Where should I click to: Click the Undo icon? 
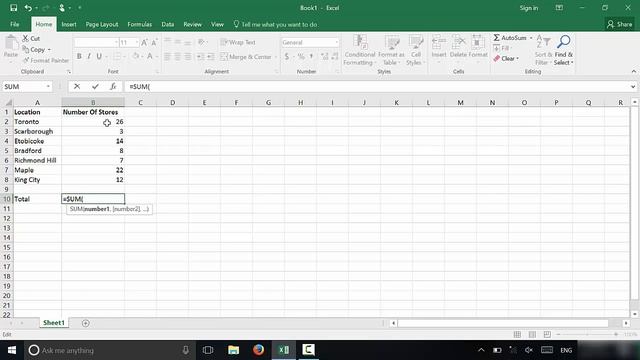click(x=28, y=8)
